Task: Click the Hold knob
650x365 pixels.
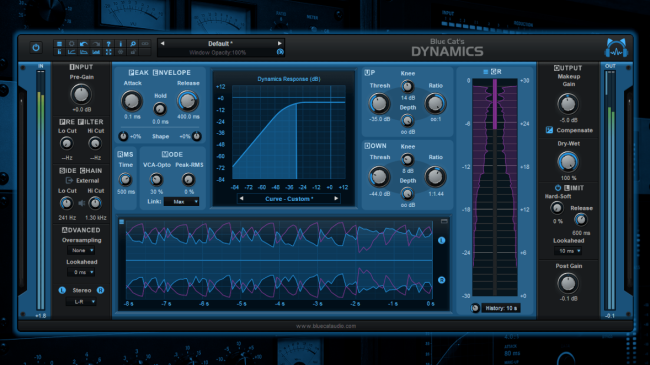Action: coord(160,109)
